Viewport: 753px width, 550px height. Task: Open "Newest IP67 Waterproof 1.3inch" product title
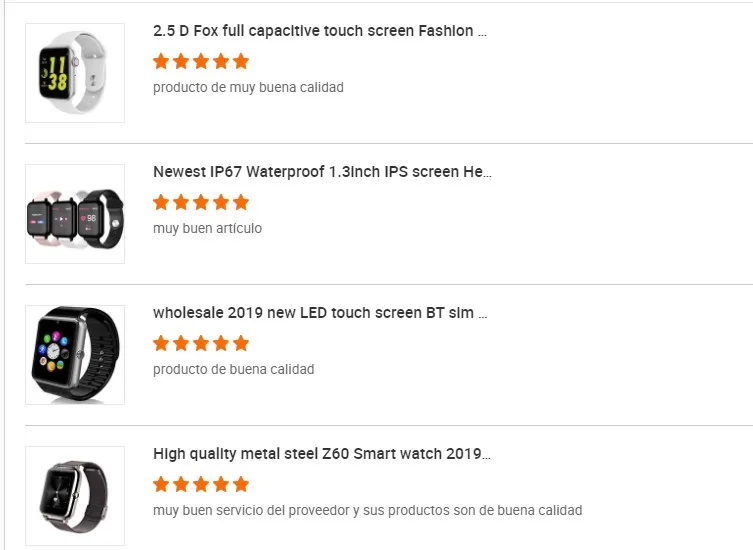(x=322, y=172)
